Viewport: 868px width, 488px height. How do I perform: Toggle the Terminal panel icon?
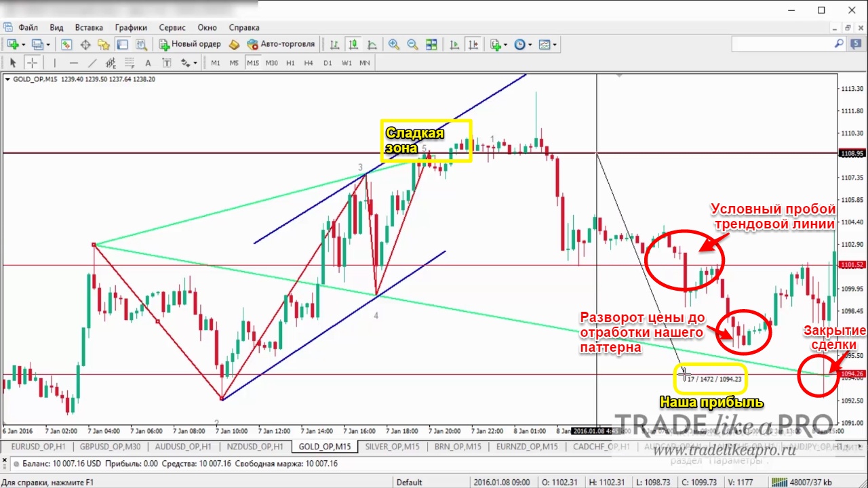[x=122, y=44]
